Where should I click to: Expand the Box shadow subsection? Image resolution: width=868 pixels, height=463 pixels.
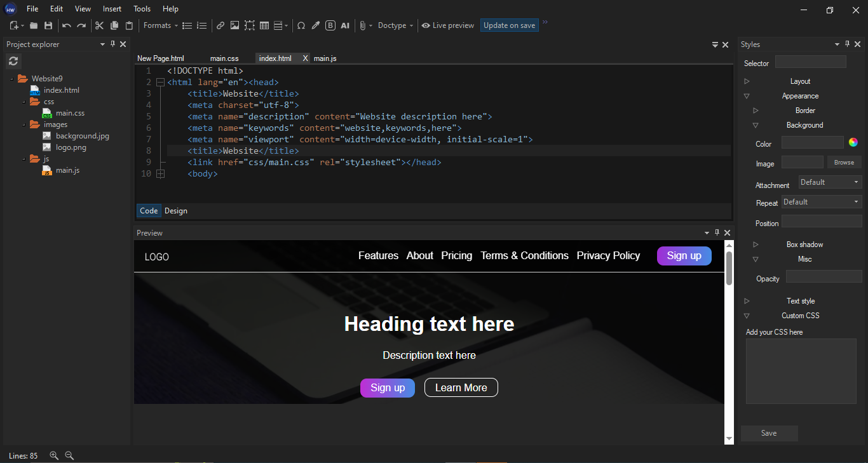[756, 245]
